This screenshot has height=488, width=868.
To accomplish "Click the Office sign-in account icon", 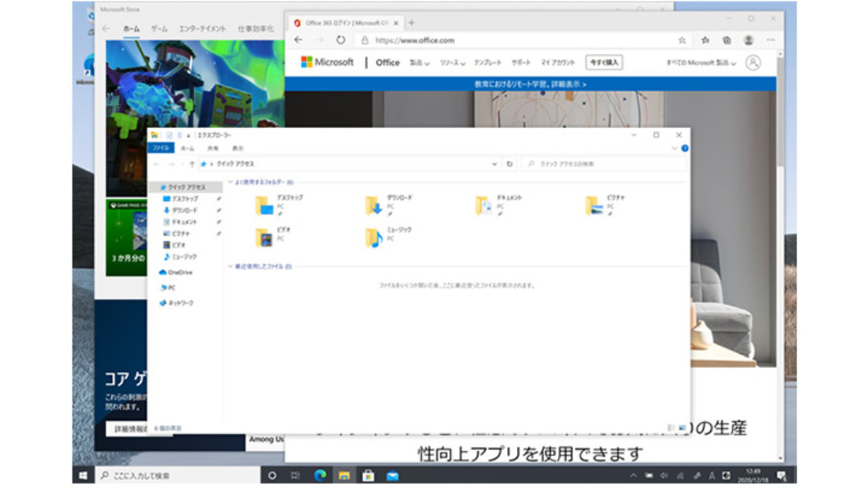I will 753,63.
